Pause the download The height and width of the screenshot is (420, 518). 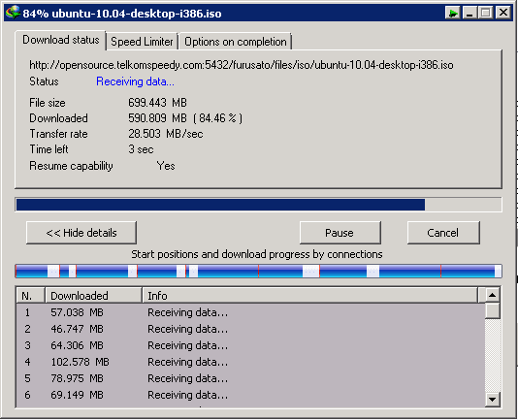pyautogui.click(x=340, y=233)
